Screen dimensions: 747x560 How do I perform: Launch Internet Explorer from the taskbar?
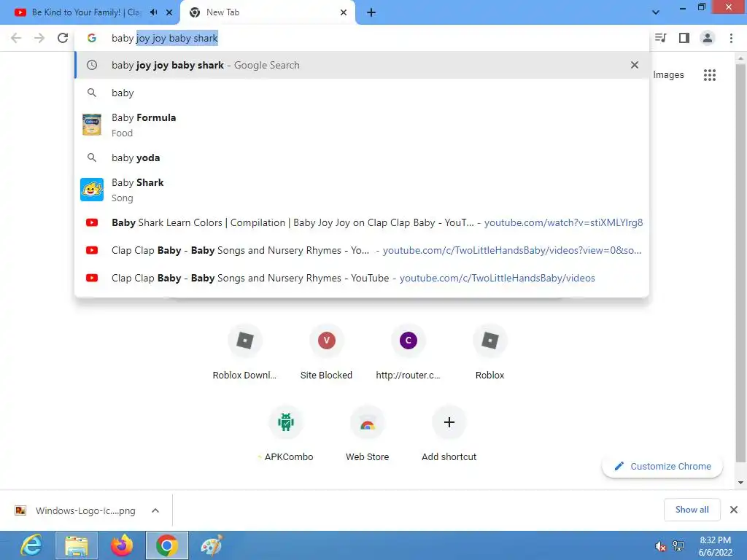pos(31,545)
